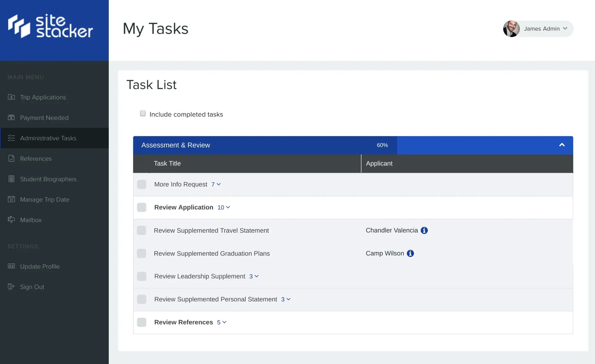This screenshot has height=364, width=595.
Task: Enable the Include completed tasks checkbox
Action: tap(143, 114)
